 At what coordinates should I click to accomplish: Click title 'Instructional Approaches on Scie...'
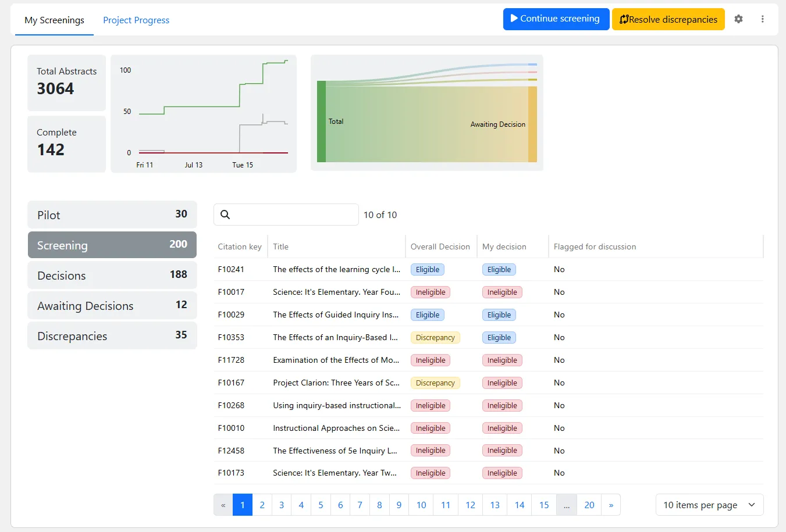(x=336, y=428)
